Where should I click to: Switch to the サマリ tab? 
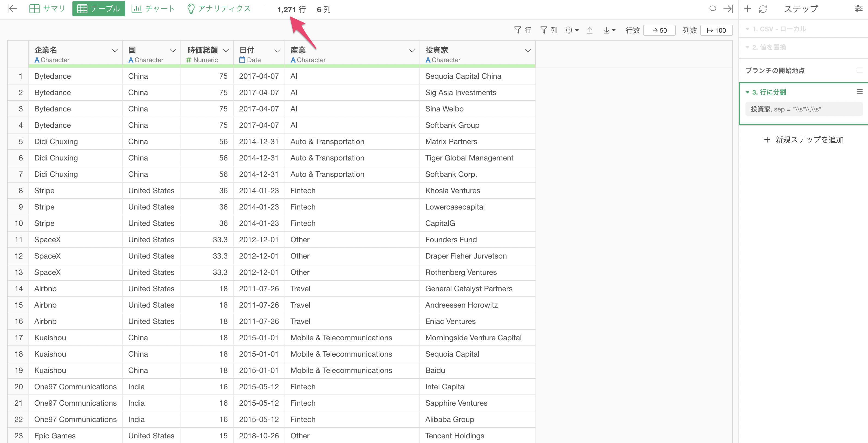tap(47, 9)
